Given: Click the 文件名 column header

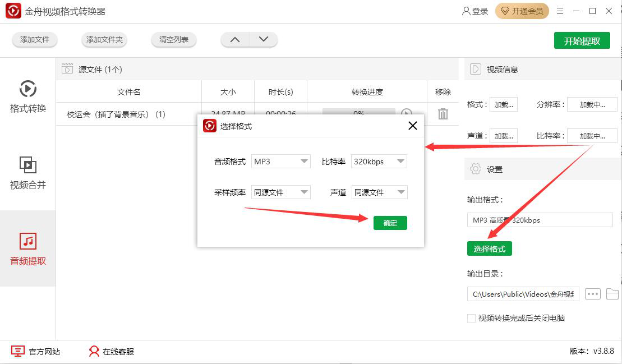Looking at the screenshot, I should [x=128, y=92].
